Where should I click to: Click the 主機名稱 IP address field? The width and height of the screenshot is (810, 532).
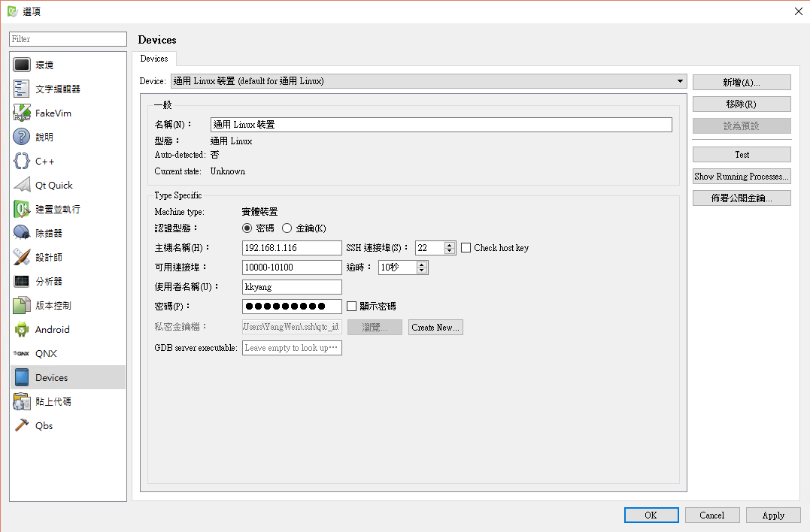tap(292, 247)
